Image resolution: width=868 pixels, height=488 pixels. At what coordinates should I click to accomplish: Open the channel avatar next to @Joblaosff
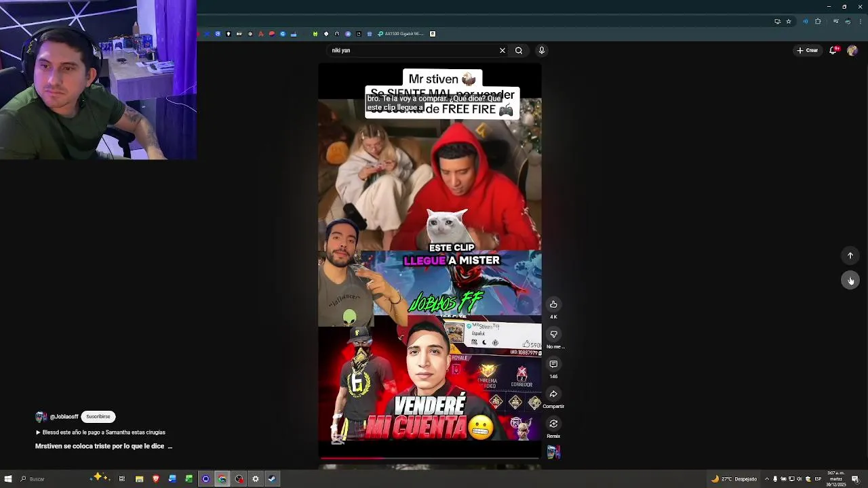(41, 417)
